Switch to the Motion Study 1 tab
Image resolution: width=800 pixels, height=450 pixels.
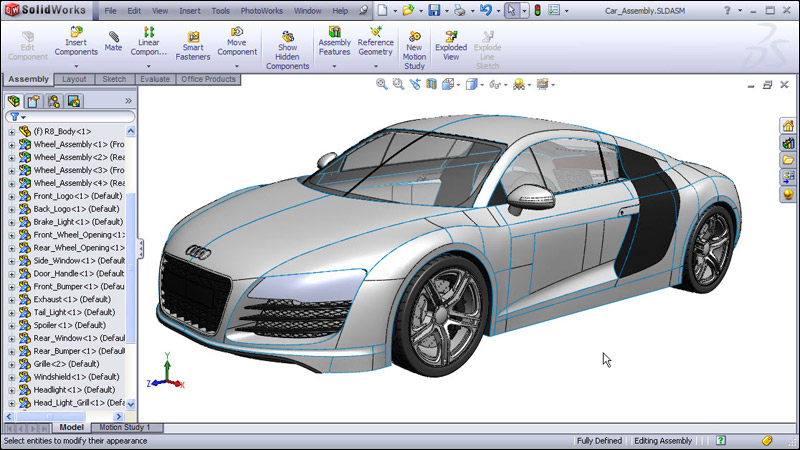[x=124, y=428]
